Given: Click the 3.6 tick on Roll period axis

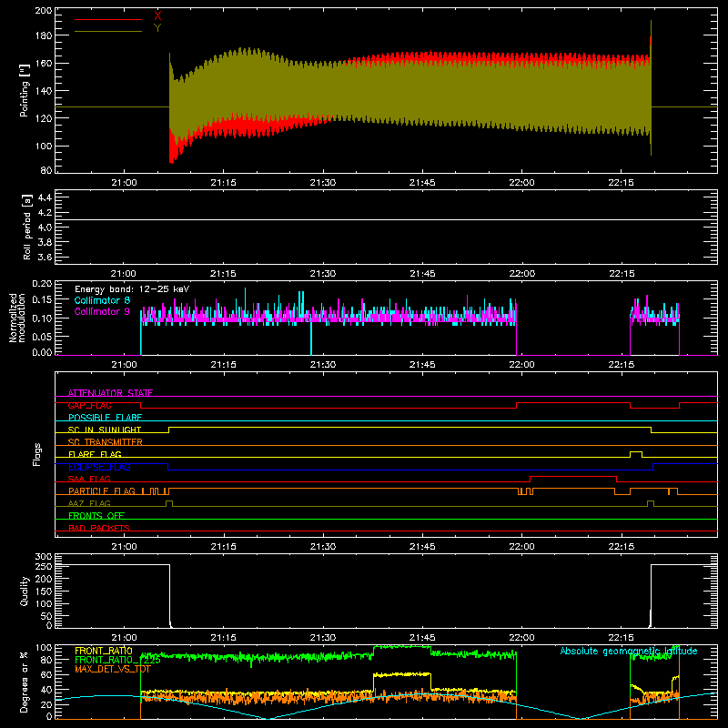Looking at the screenshot, I should pyautogui.click(x=45, y=257).
